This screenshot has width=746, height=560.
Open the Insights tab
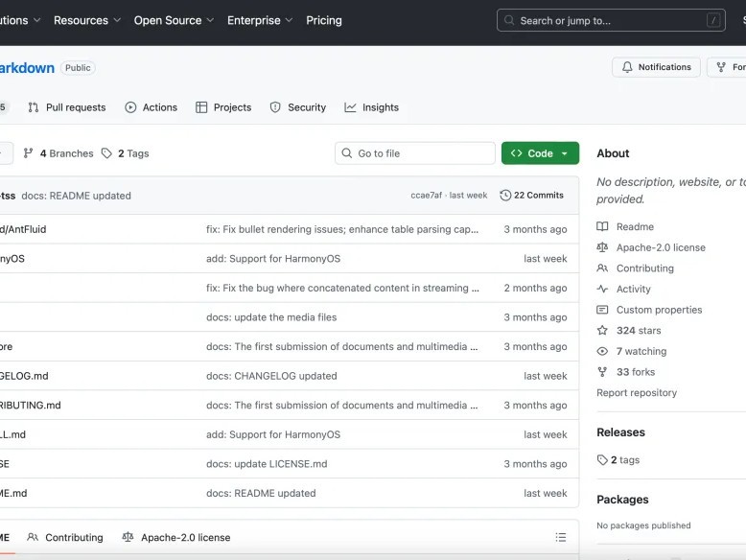(372, 107)
